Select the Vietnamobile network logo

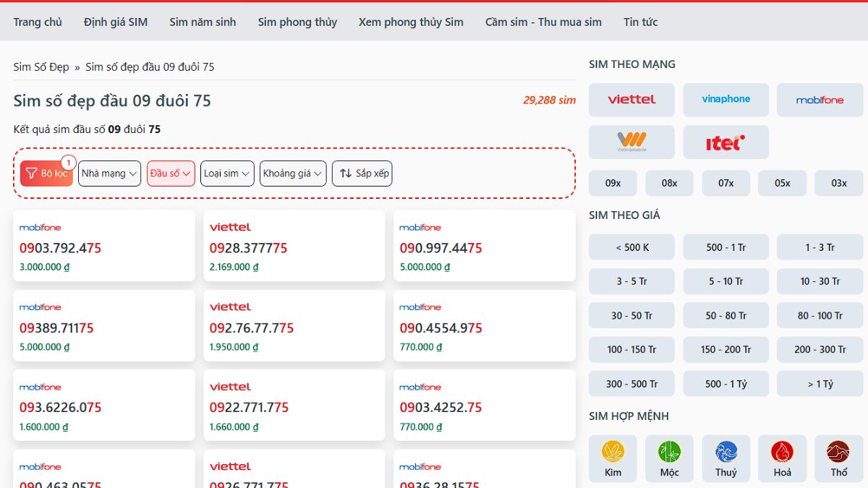click(631, 142)
